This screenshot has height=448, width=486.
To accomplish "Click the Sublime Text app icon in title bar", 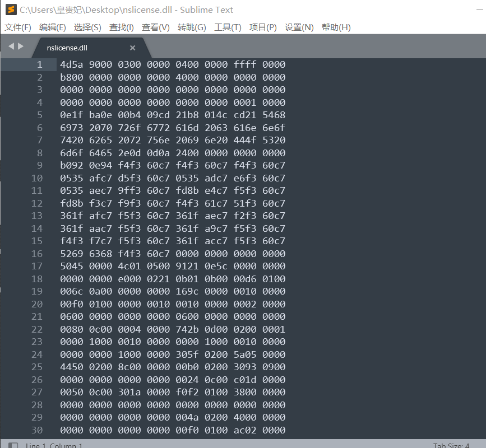I will point(11,10).
